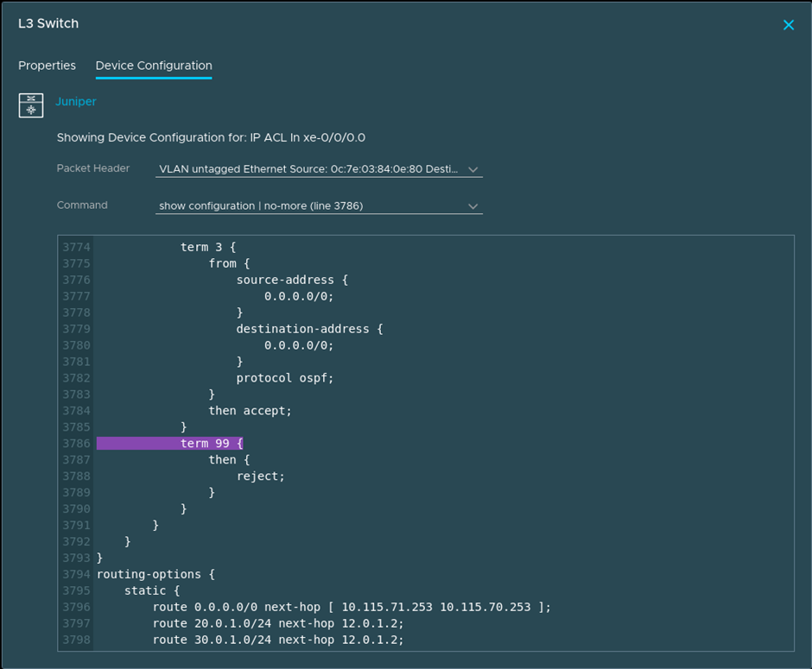Select the 'reject;' line in term 99
This screenshot has height=669, width=812.
coord(260,477)
